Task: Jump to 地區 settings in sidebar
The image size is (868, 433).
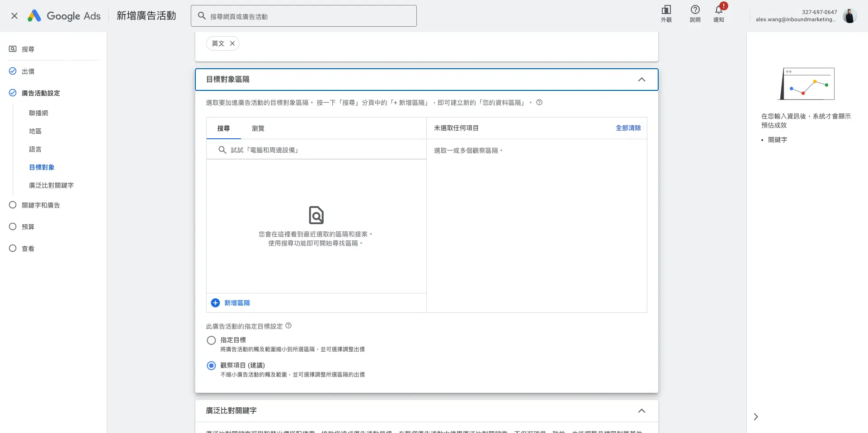Action: coord(35,131)
